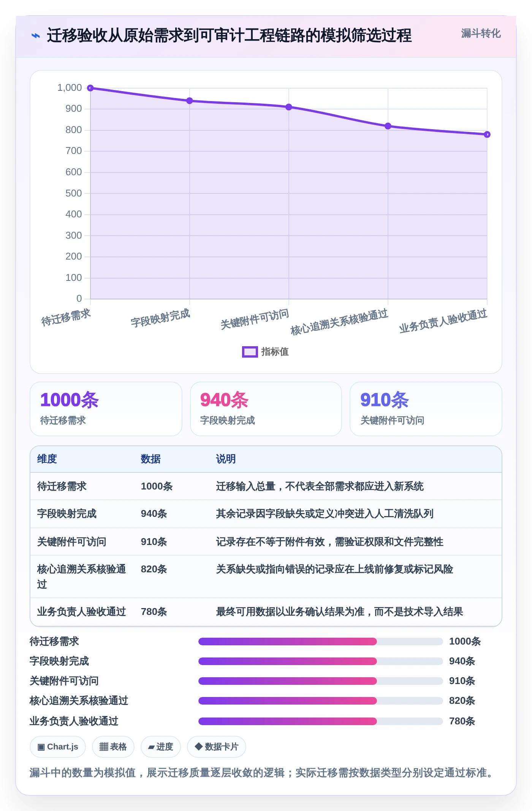Select the 核心追溯关系核验通过 table cell
The height and width of the screenshot is (811, 532).
click(x=82, y=577)
